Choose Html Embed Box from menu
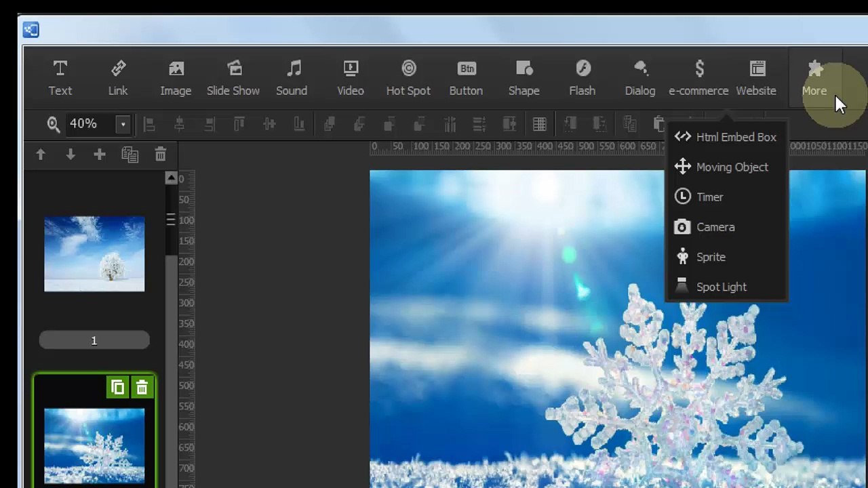The image size is (868, 488). coord(726,137)
